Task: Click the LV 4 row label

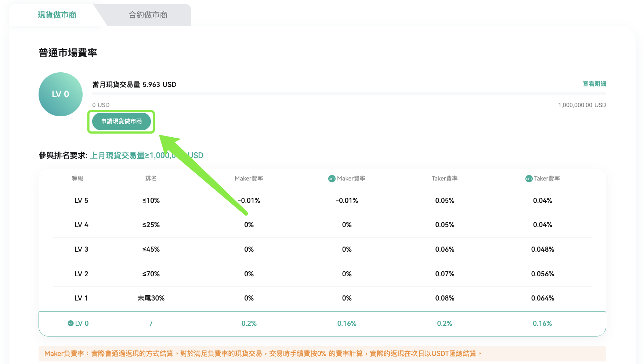Action: (x=82, y=225)
